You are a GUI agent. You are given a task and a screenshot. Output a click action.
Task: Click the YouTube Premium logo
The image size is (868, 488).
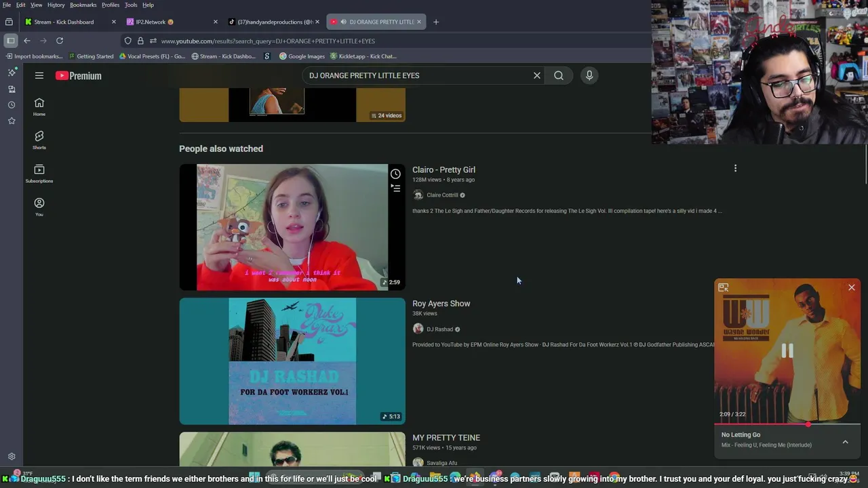[x=79, y=76]
